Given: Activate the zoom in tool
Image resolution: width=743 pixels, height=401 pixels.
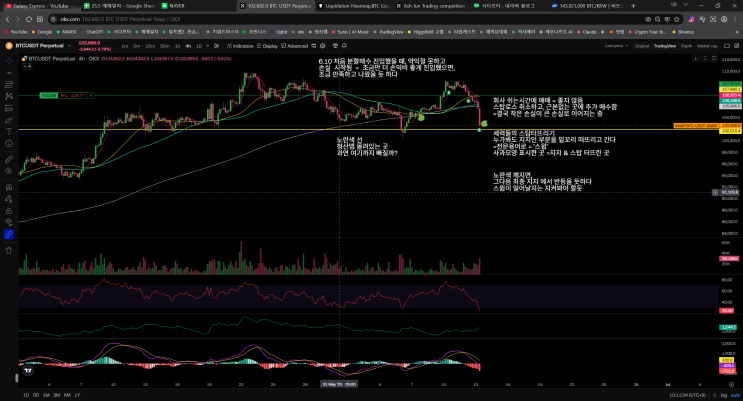Looking at the screenshot, I should [9, 171].
